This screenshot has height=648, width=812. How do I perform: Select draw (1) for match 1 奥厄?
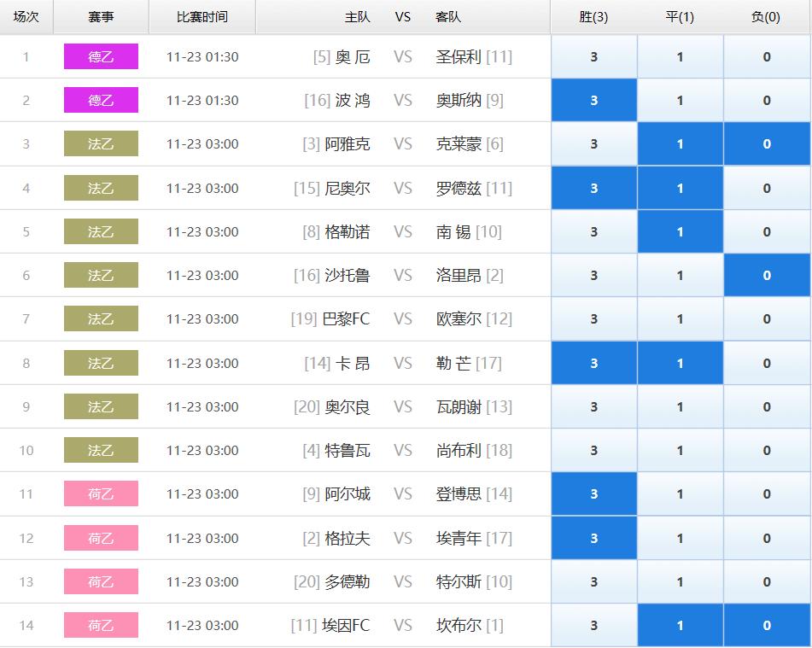(680, 56)
